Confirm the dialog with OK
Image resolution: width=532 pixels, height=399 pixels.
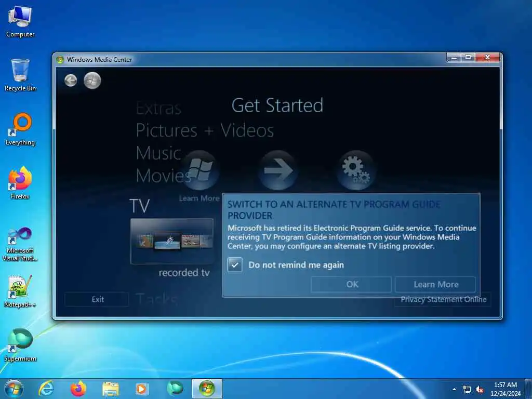pyautogui.click(x=351, y=284)
